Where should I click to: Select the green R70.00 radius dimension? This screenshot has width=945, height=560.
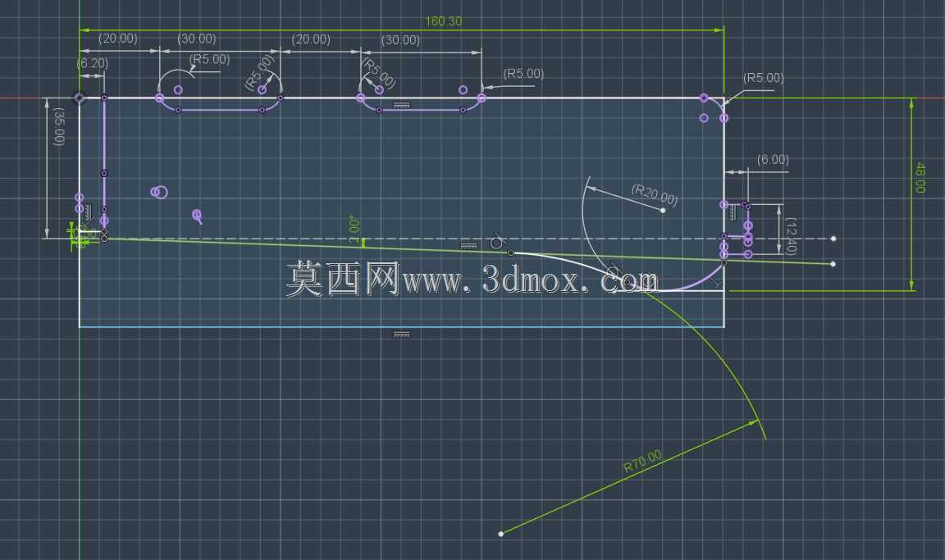point(642,461)
